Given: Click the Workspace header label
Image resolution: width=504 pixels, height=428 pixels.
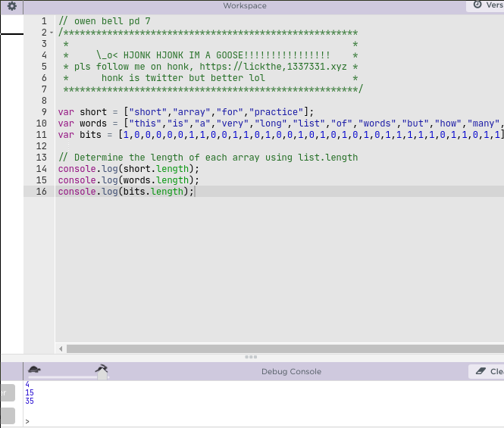Looking at the screenshot, I should [x=244, y=6].
